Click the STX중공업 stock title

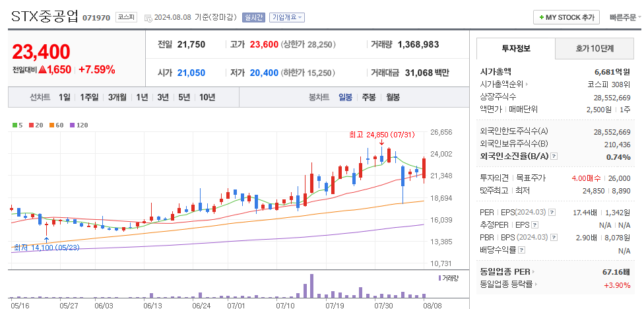pyautogui.click(x=44, y=17)
